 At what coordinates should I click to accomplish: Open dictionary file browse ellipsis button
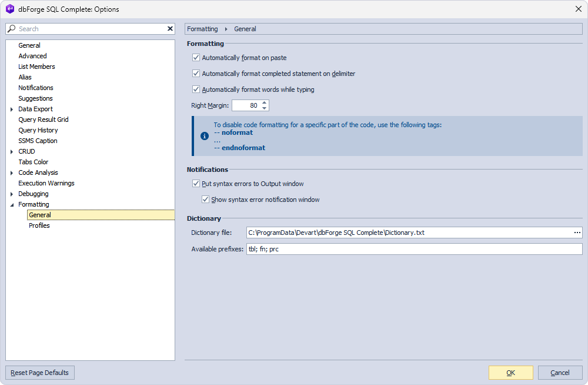click(x=577, y=233)
